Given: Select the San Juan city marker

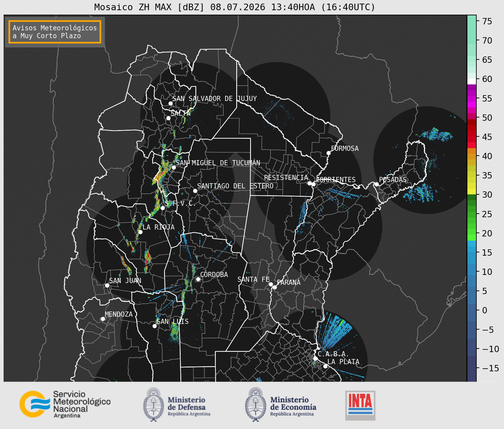Looking at the screenshot, I should [x=107, y=285].
